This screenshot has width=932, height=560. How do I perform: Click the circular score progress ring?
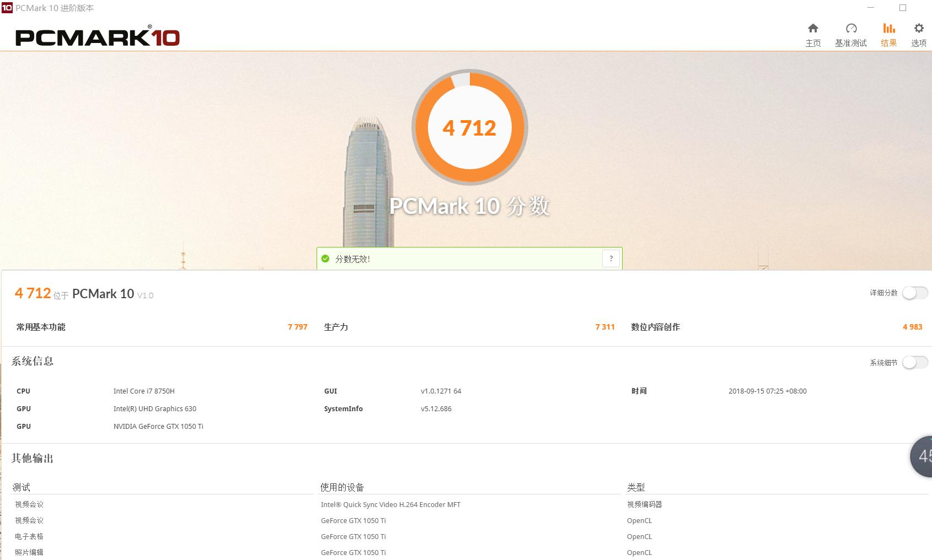470,128
